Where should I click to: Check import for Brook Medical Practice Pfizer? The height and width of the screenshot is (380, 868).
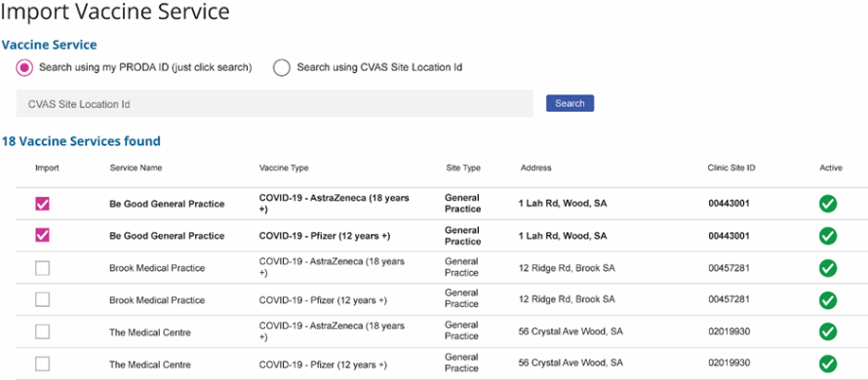[42, 300]
